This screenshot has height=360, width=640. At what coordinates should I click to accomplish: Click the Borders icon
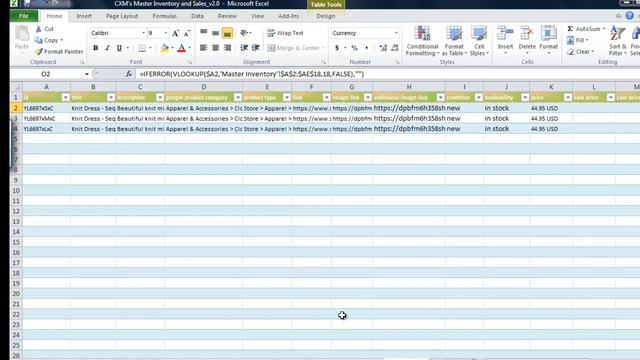pyautogui.click(x=142, y=48)
